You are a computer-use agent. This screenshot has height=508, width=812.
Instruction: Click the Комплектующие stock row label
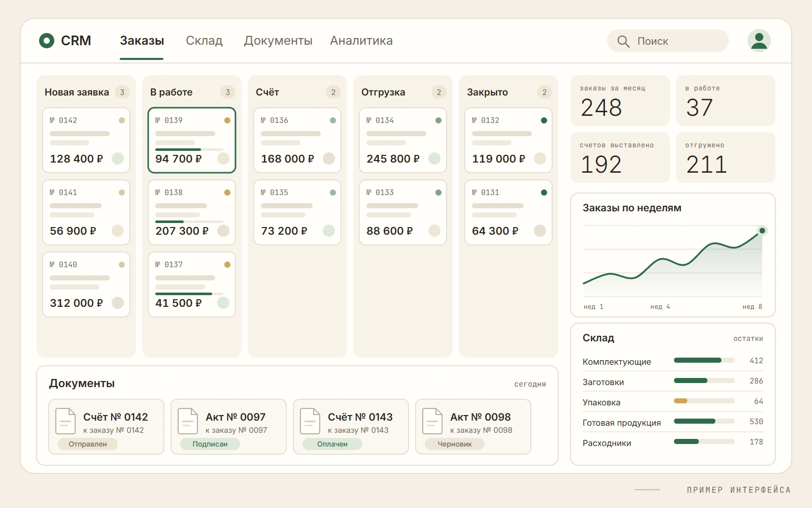point(617,362)
